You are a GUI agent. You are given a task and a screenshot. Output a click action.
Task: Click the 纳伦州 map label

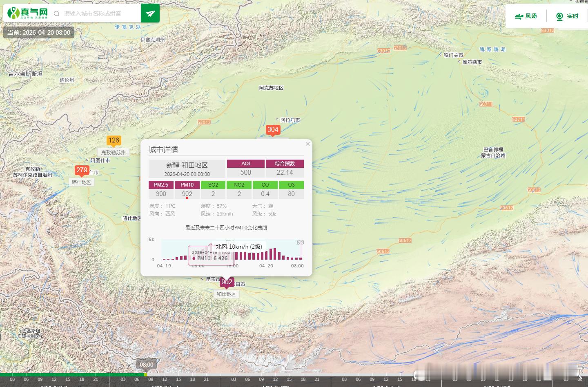[67, 80]
